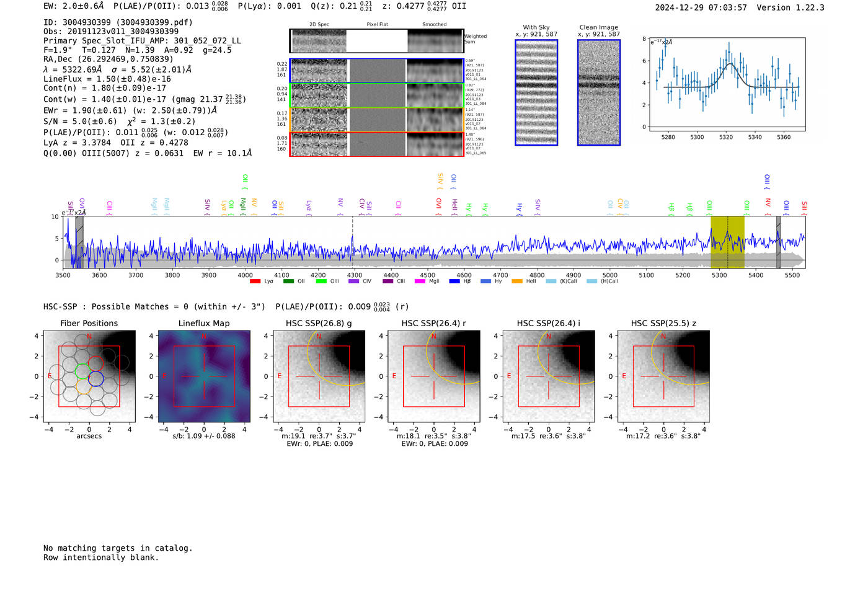The image size is (868, 591).
Task: Open the Fiber Positions thumbnail
Action: [x=89, y=376]
